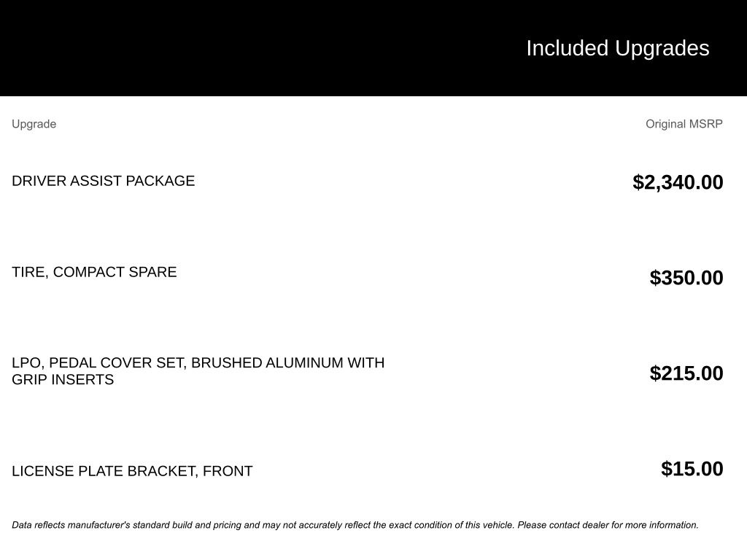Click the Original MSRP column header
Screen dimensions: 747x560
coord(684,124)
